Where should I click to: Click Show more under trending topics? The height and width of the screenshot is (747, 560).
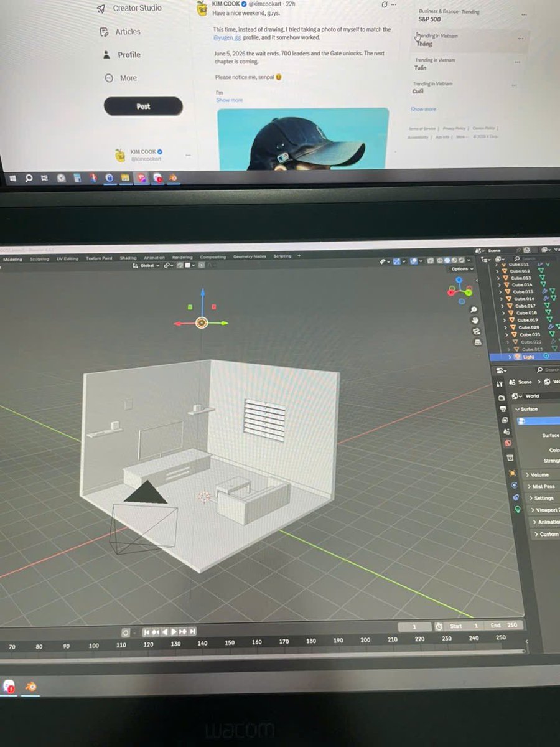423,110
